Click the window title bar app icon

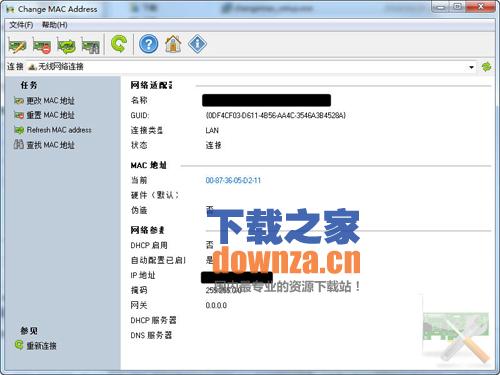pos(10,9)
